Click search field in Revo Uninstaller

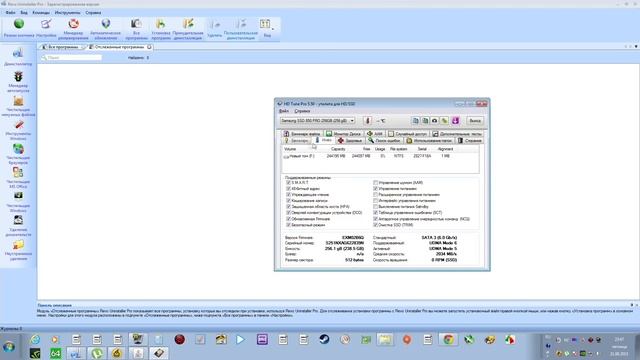[71, 58]
